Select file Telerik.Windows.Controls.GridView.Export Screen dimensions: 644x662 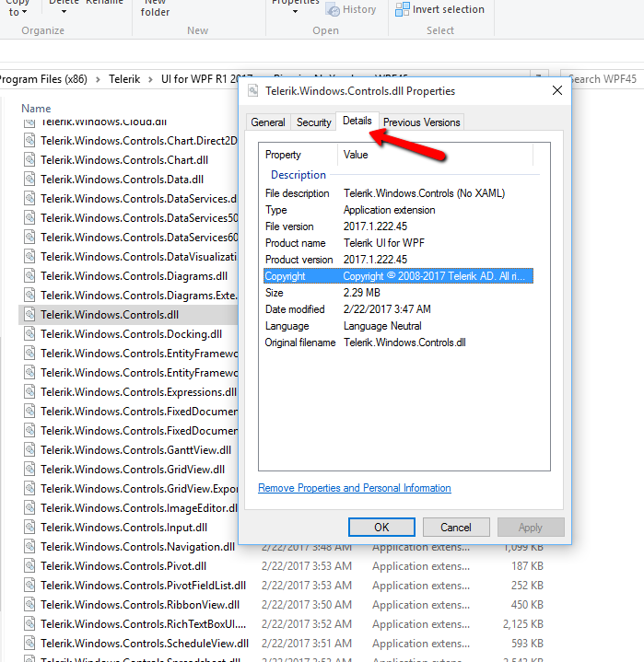[x=139, y=489]
